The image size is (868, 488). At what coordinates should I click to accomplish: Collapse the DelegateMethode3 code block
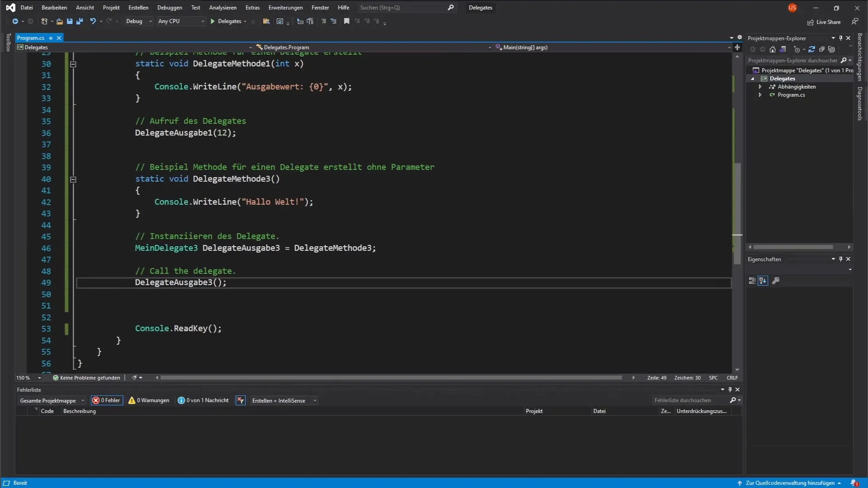(73, 179)
